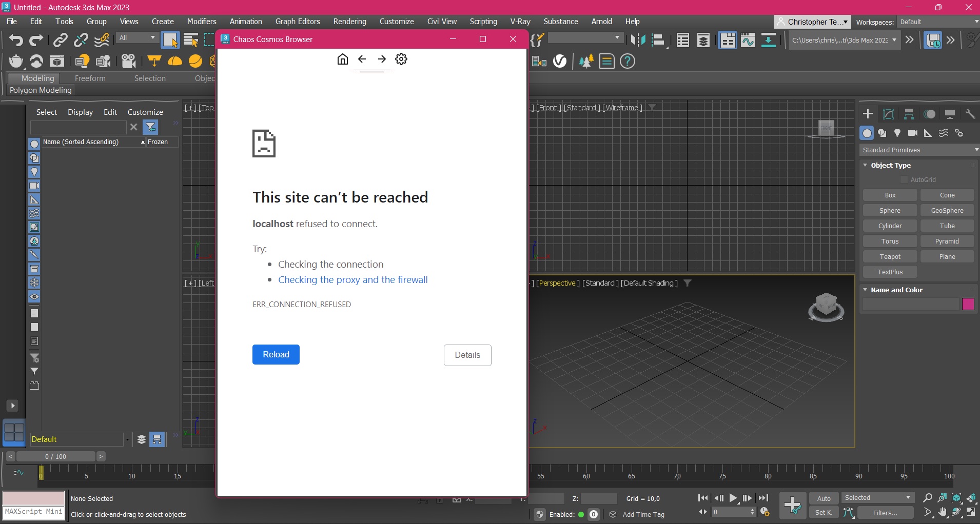Select the Link tool icon
This screenshot has height=524, width=980.
(x=61, y=40)
